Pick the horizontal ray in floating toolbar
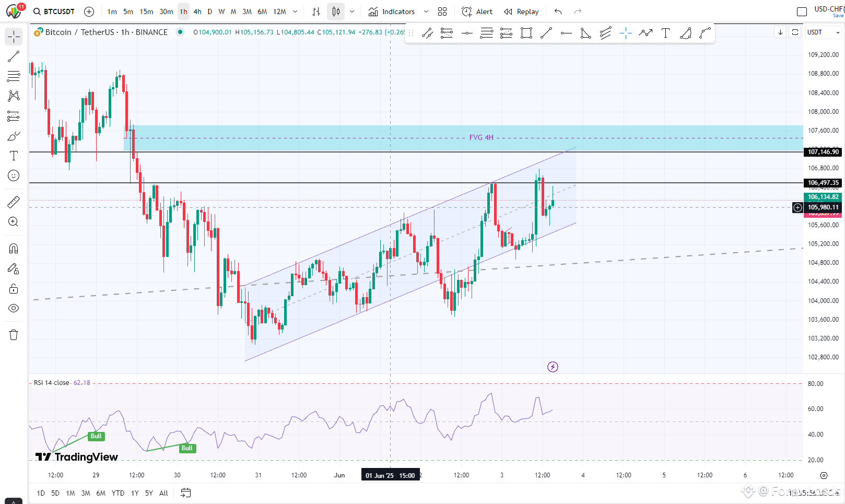This screenshot has height=504, width=845. click(566, 33)
